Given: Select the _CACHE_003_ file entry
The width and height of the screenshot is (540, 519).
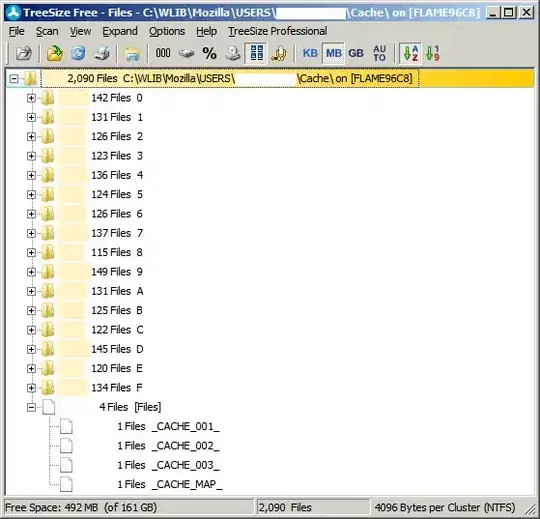Looking at the screenshot, I should pyautogui.click(x=168, y=465).
